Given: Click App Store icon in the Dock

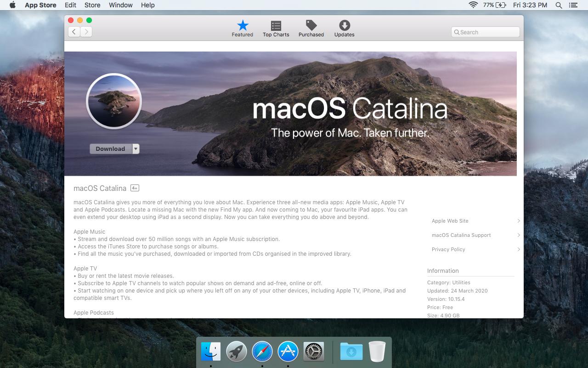Looking at the screenshot, I should click(288, 352).
